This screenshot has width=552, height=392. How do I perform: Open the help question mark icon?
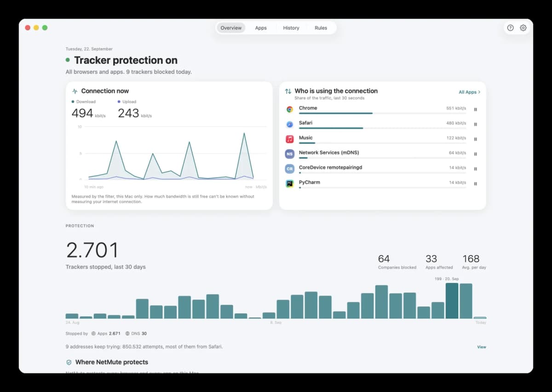(x=510, y=28)
